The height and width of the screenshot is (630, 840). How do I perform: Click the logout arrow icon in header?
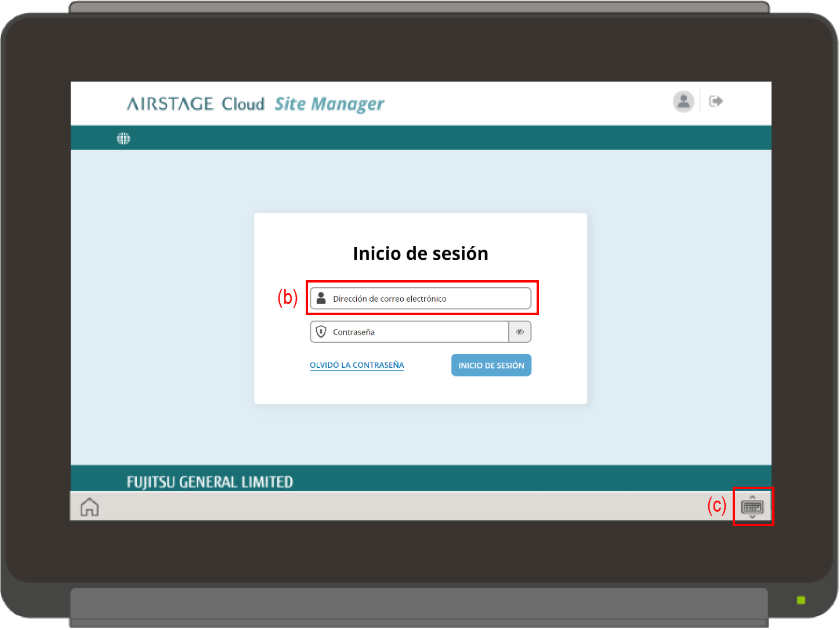715,102
